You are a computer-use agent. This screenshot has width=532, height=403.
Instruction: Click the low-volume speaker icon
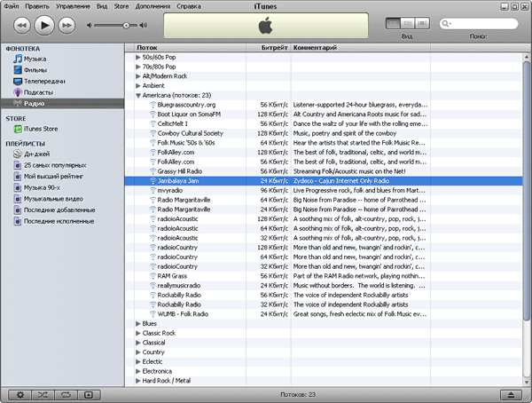(90, 25)
